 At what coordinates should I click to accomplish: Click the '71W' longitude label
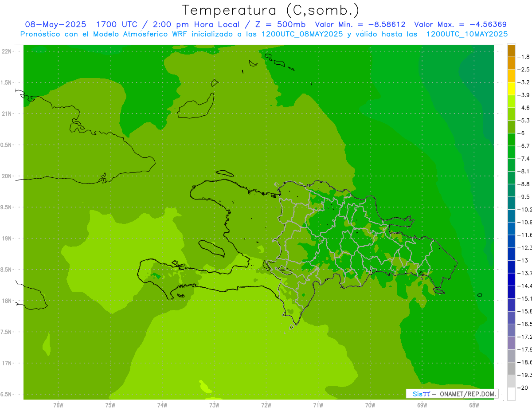coord(318,405)
